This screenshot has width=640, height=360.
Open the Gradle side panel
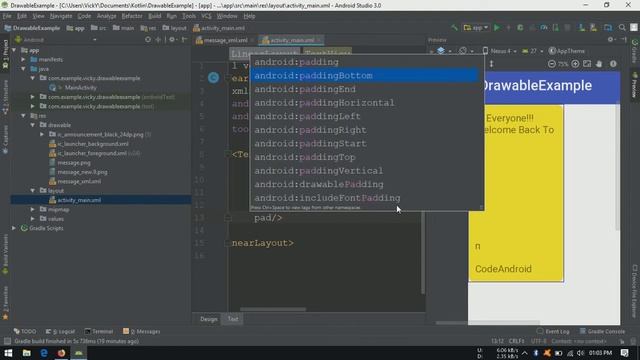point(635,51)
